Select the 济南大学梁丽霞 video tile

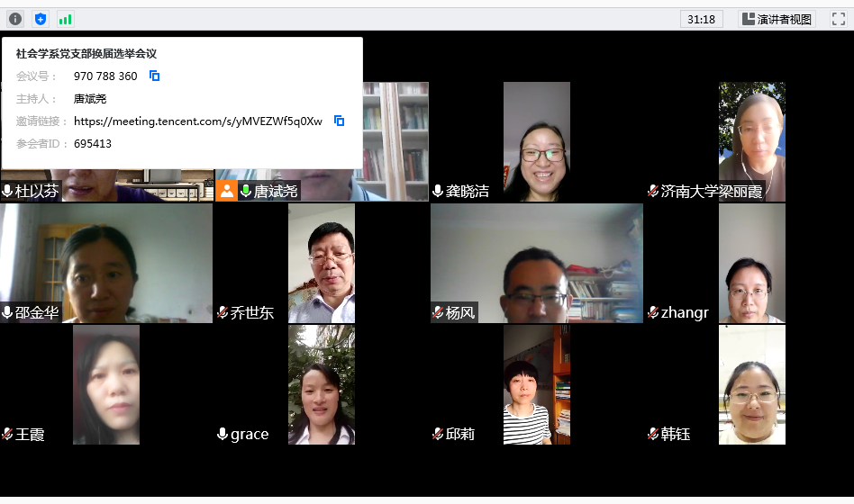(x=751, y=141)
